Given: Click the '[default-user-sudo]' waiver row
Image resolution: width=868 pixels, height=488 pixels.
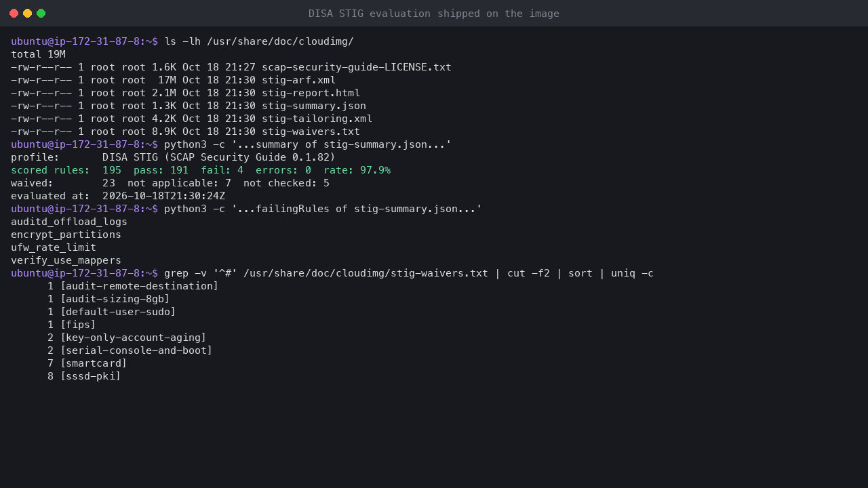Looking at the screenshot, I should coord(112,312).
